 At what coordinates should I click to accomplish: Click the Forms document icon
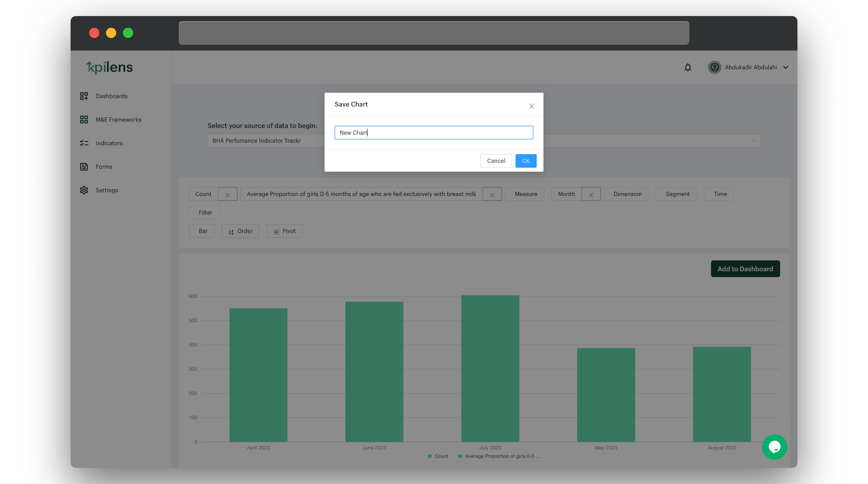pos(84,167)
